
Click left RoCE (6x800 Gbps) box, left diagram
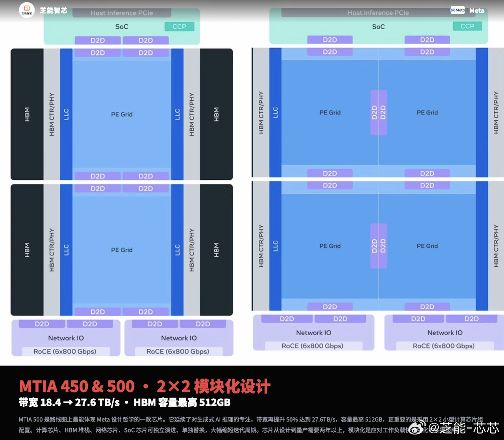point(65,351)
